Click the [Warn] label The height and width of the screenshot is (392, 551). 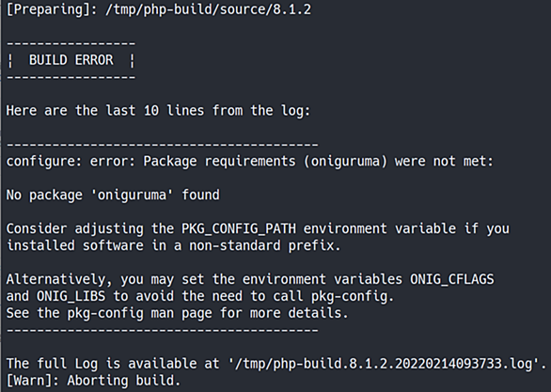(x=32, y=381)
